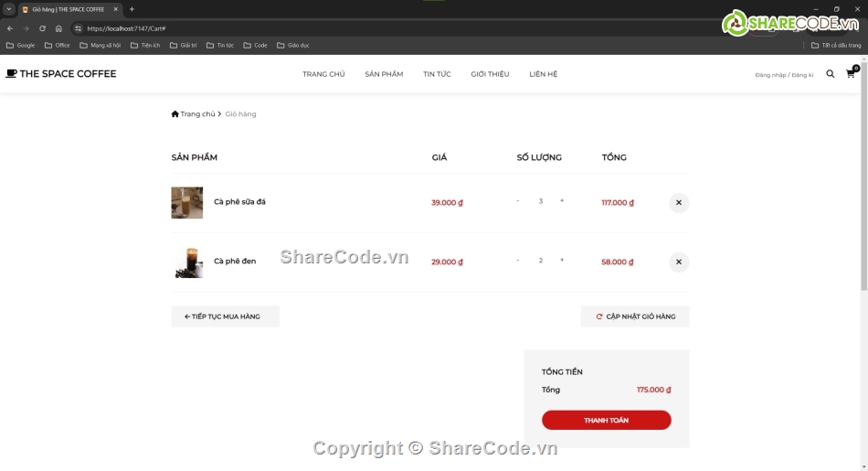Go back using browser back arrow

(10, 28)
